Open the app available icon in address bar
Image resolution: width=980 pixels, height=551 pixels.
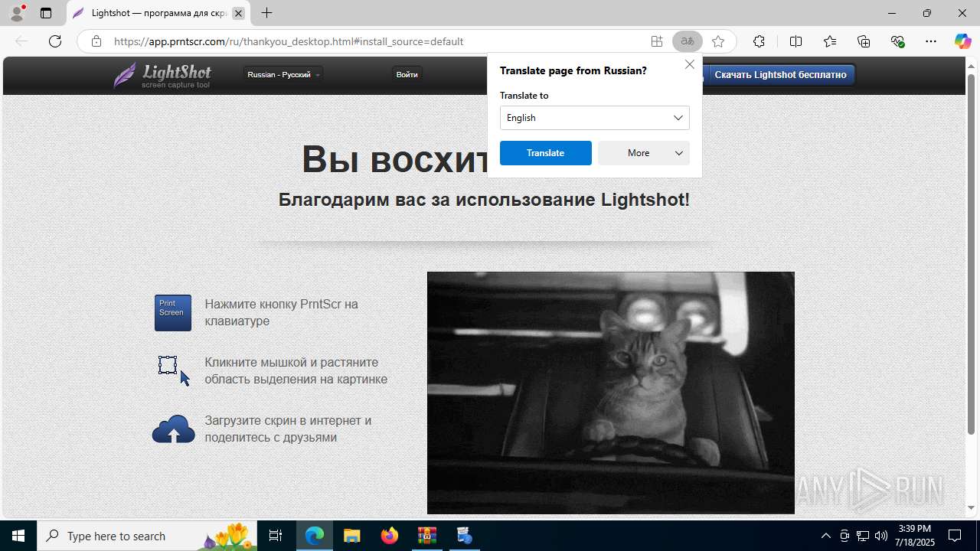tap(657, 41)
